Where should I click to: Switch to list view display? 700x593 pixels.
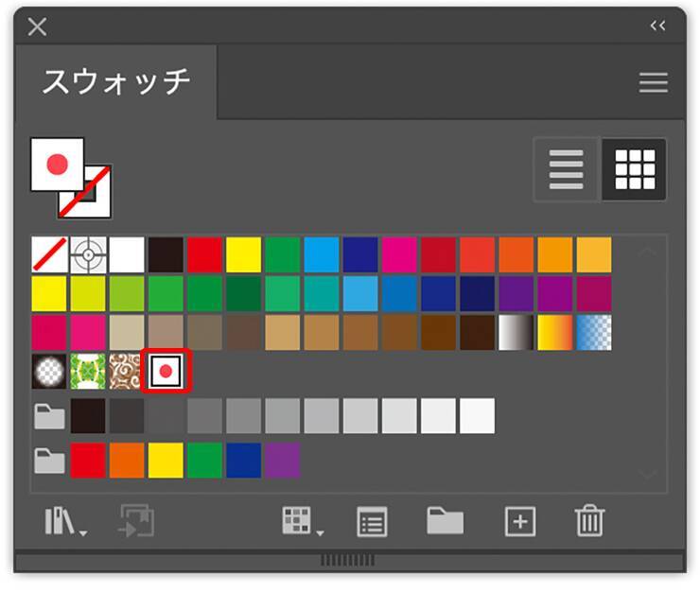coord(566,169)
